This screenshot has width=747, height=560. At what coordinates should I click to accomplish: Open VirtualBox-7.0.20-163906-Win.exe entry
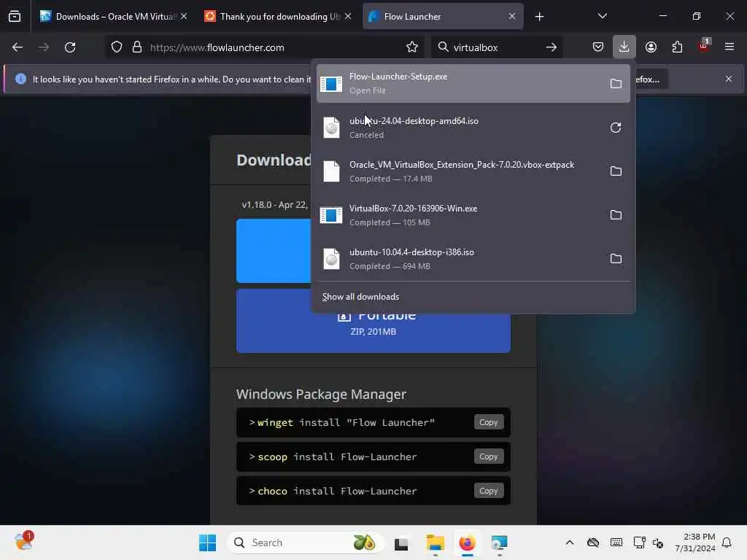[473, 215]
